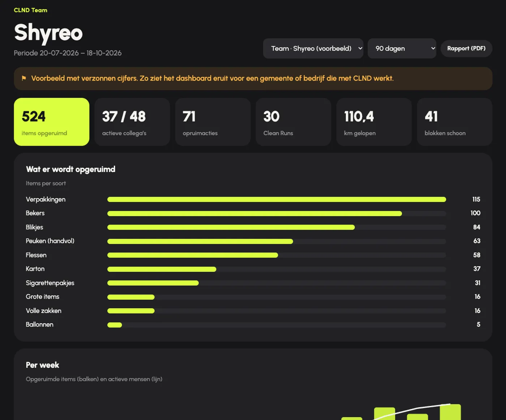The height and width of the screenshot is (420, 506).
Task: Select the 41 blokken schoon card
Action: [x=455, y=122]
